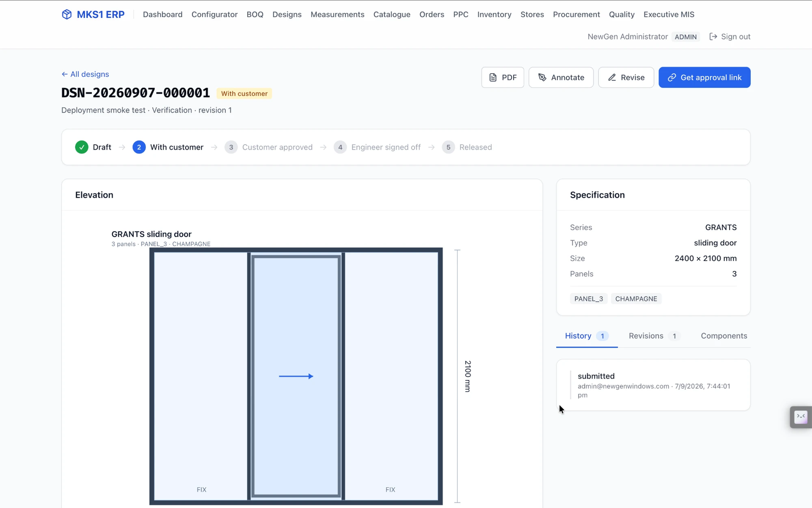
Task: Click the Revisions count badge 1
Action: [674, 336]
